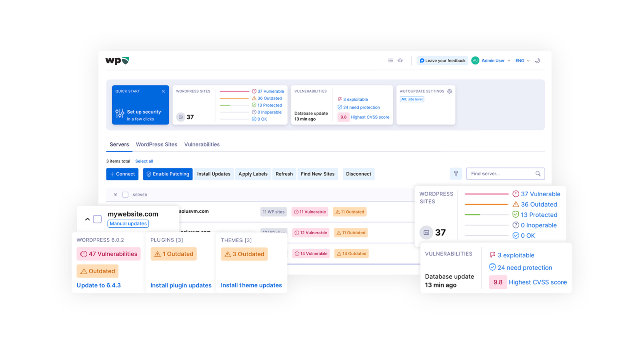Open the ENG language dropdown
The image size is (644, 352).
(x=520, y=60)
